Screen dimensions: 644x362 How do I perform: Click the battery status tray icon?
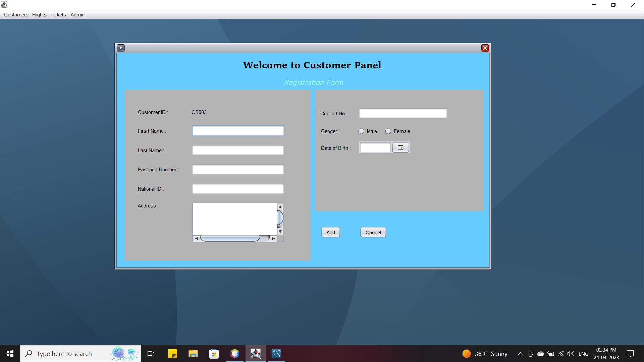(x=551, y=354)
